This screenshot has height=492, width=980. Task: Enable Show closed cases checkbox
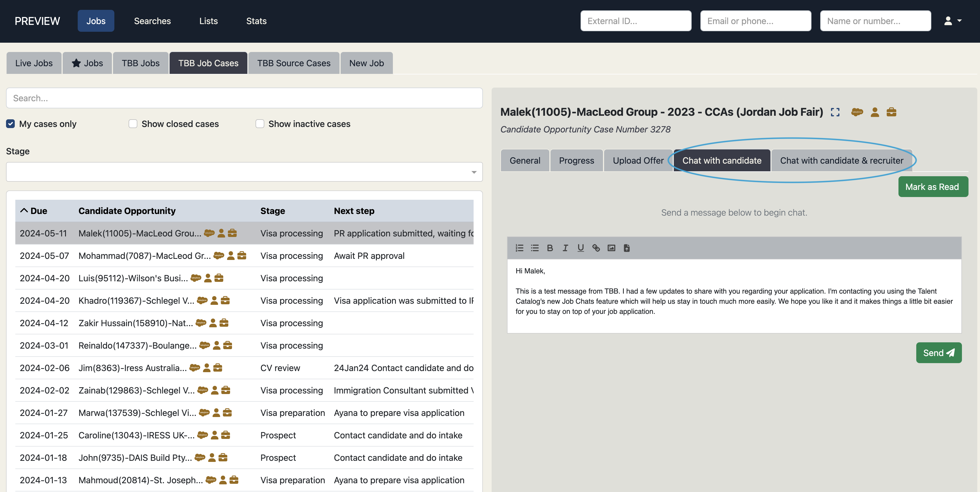(133, 124)
